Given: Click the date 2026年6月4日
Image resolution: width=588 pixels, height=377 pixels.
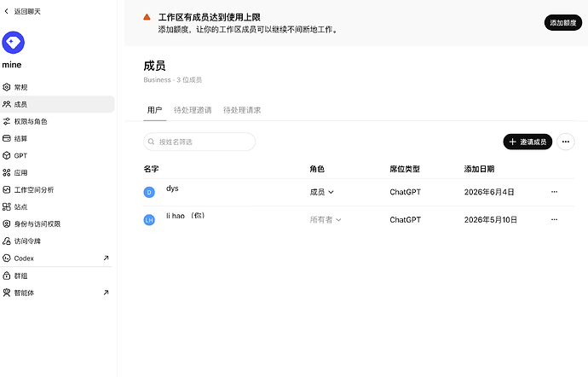Looking at the screenshot, I should point(489,192).
